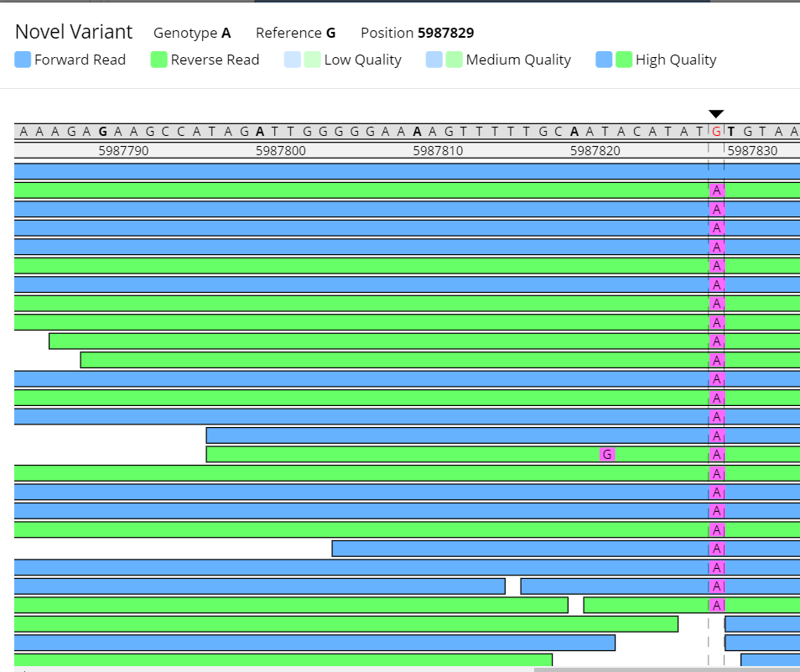Select the topmost blue forward read
Screen dimensions: 800x672
tap(361, 171)
